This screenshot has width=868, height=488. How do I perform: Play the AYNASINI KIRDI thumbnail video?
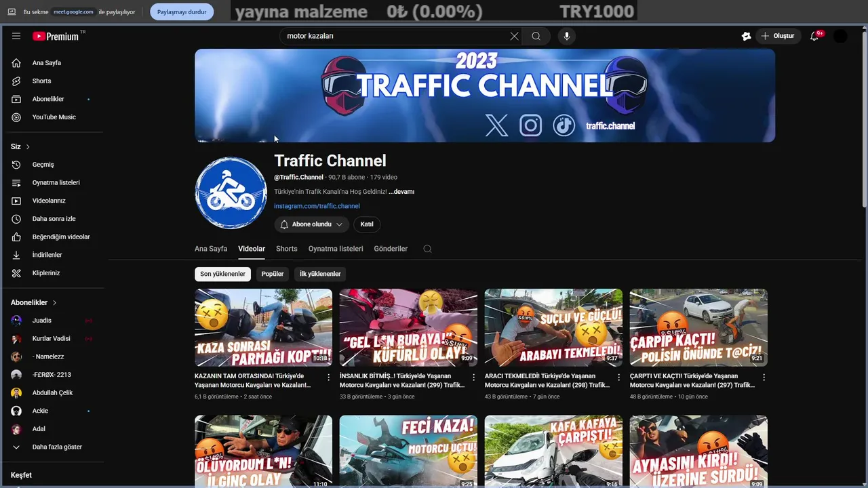click(698, 451)
